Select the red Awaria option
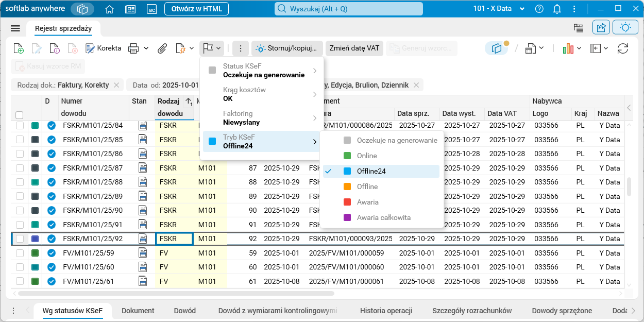 (381, 202)
